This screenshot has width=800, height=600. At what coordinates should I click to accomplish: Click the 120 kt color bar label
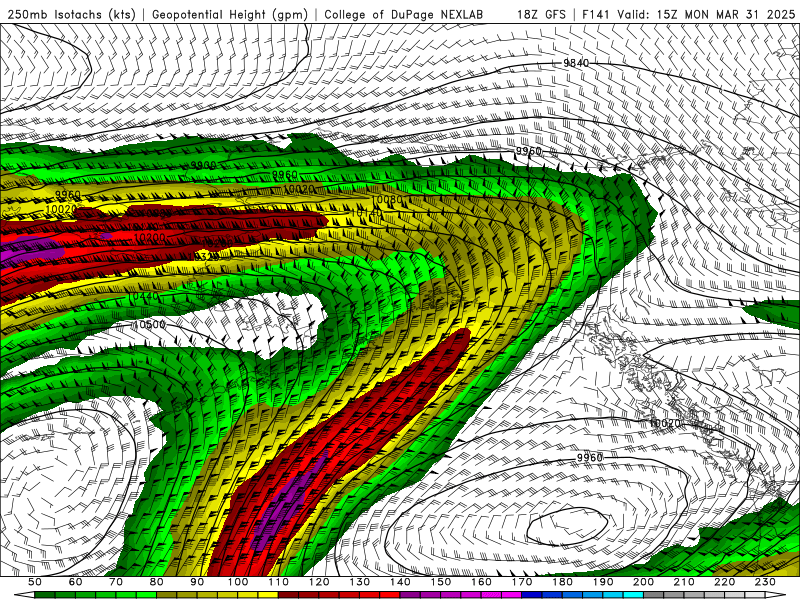(319, 582)
